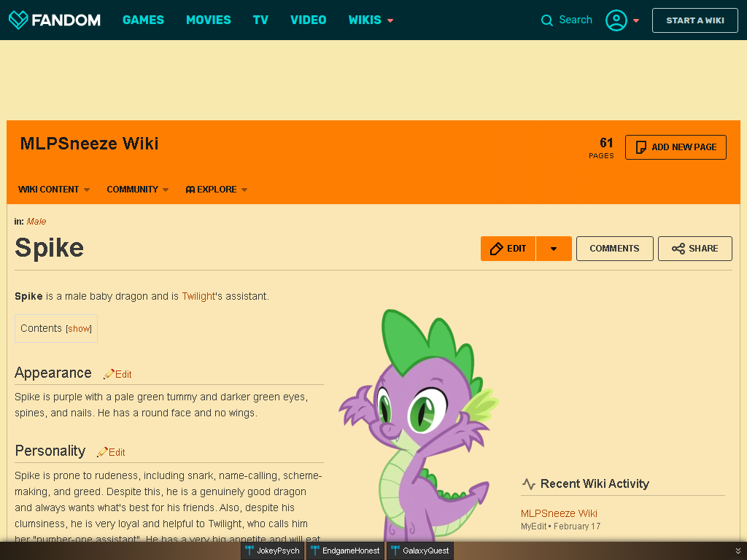Click the Spike dragon image
The height and width of the screenshot is (560, 747).
(x=418, y=425)
